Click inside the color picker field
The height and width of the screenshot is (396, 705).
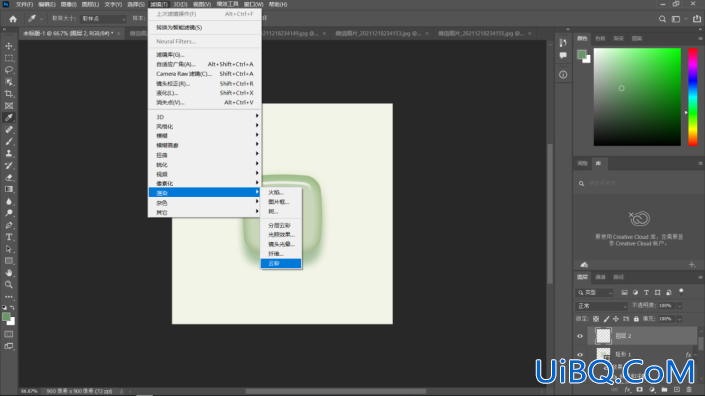(637, 97)
